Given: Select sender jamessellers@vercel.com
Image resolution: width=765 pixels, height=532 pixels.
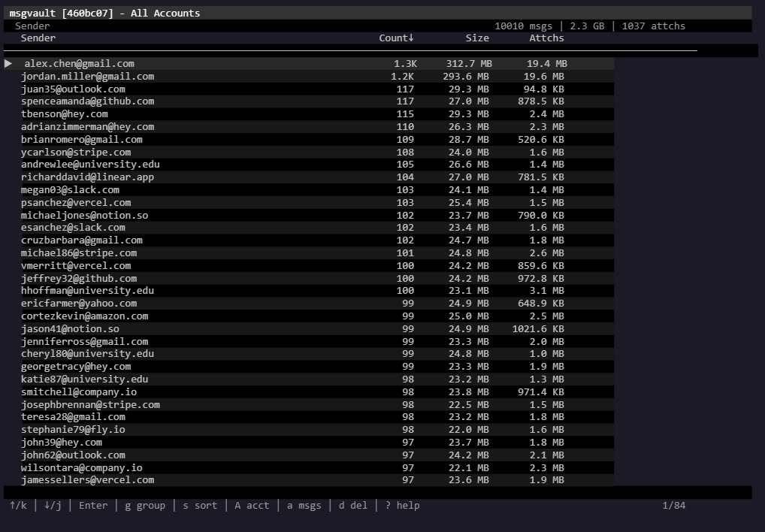Looking at the screenshot, I should point(309,480).
